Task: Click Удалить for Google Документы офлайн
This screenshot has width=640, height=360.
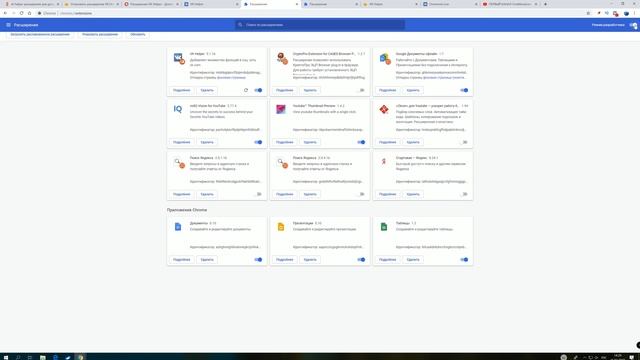Action: (413, 90)
